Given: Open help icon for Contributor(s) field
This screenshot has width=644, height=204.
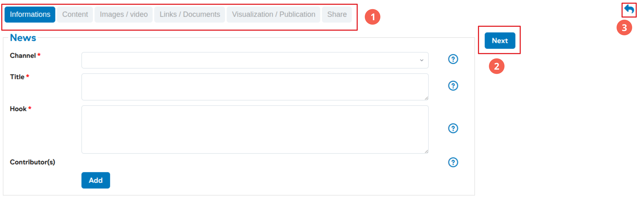Looking at the screenshot, I should click(x=453, y=162).
